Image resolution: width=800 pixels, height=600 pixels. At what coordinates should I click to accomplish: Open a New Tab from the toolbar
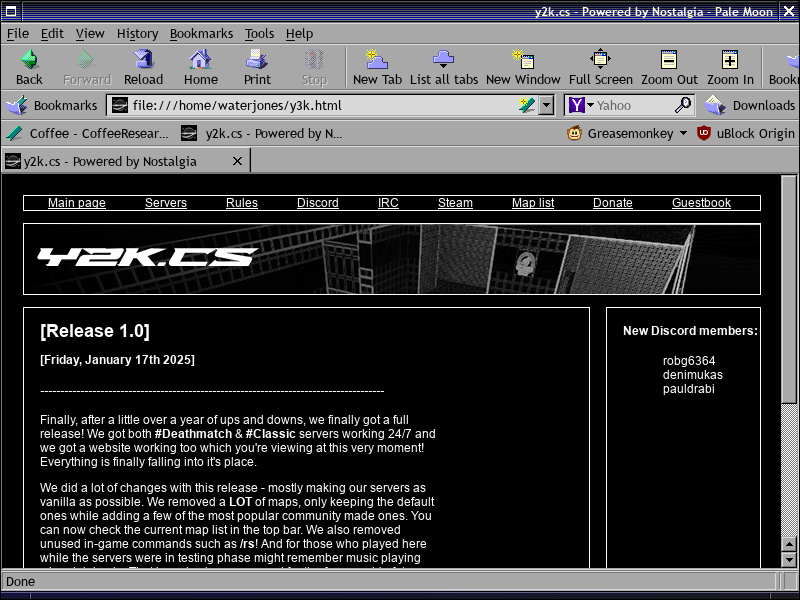coord(377,67)
